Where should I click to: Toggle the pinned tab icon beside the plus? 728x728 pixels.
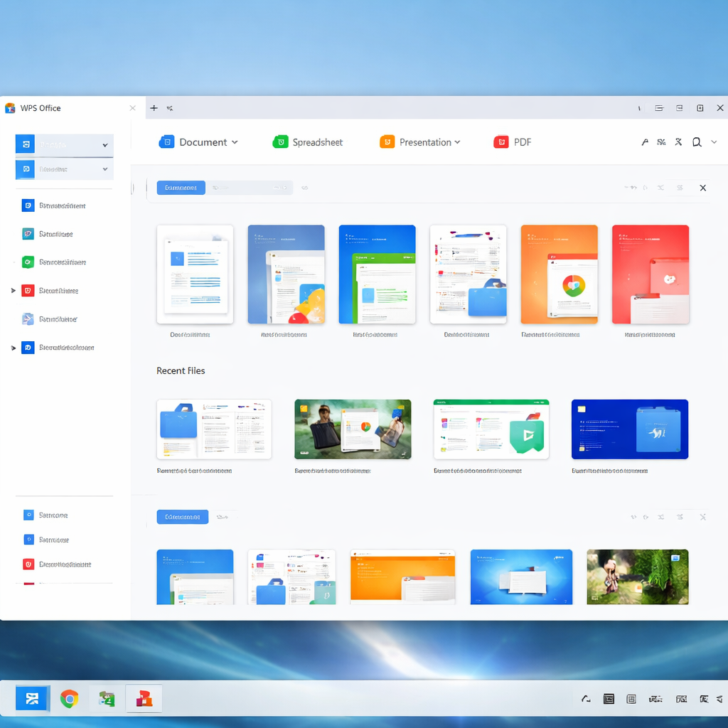click(169, 108)
